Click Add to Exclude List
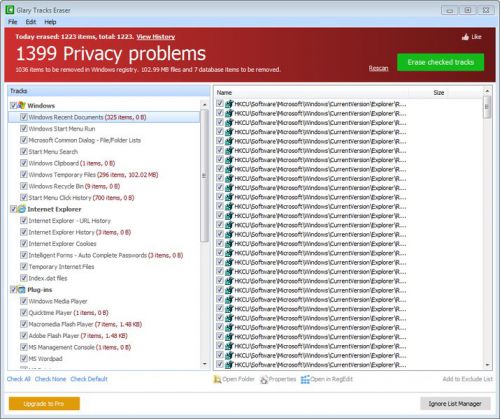Image resolution: width=500 pixels, height=419 pixels. [467, 379]
